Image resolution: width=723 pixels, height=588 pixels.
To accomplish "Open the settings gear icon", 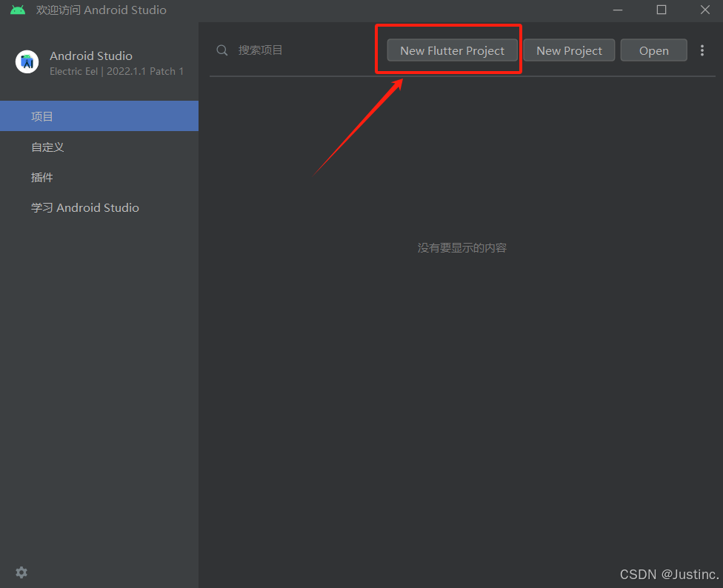I will pyautogui.click(x=21, y=572).
